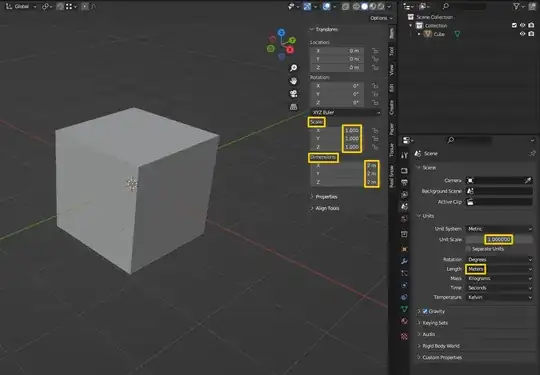
Task: Toggle proportional editing in header
Action: (x=85, y=6)
